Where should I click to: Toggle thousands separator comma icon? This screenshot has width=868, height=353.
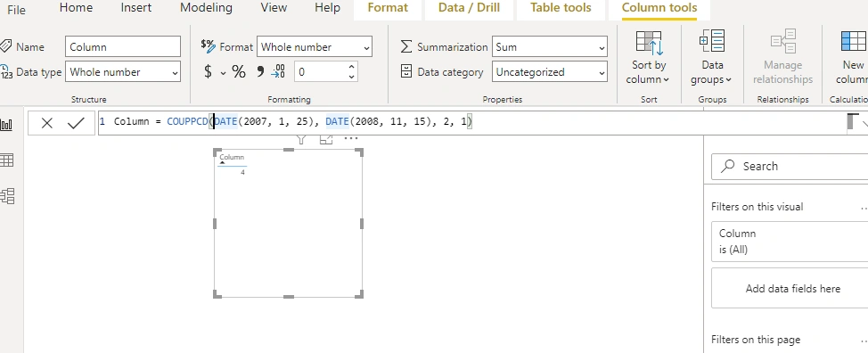tap(259, 71)
